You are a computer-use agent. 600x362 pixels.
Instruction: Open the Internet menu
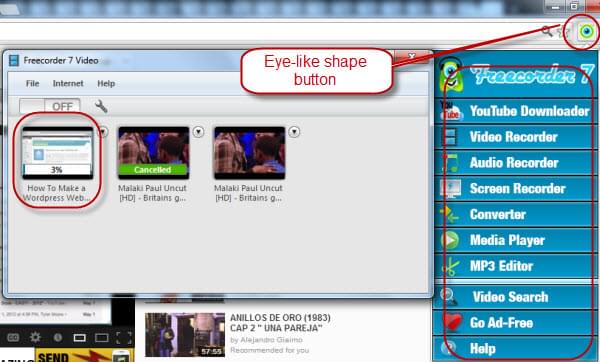pos(68,83)
